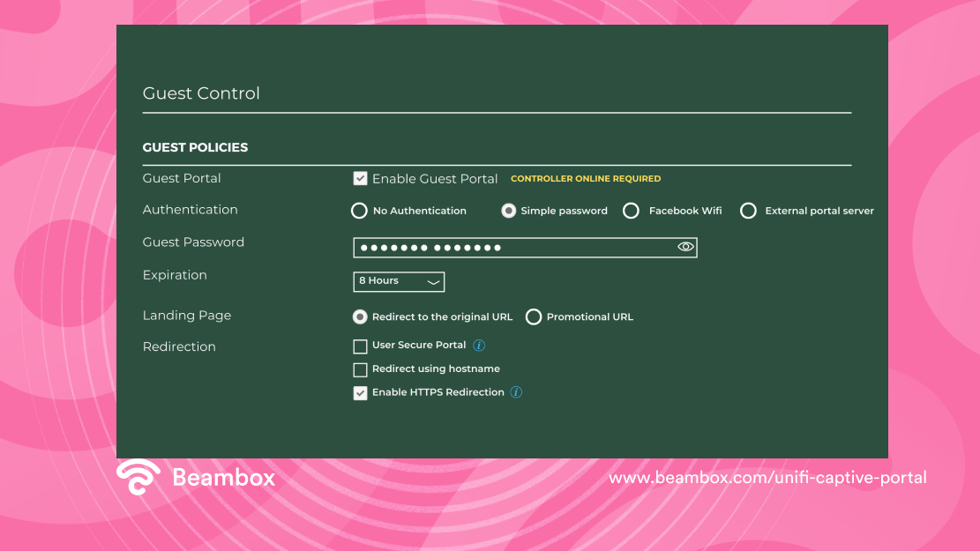Screen dimensions: 980x551
Task: Select No Authentication radio button
Action: pos(359,211)
